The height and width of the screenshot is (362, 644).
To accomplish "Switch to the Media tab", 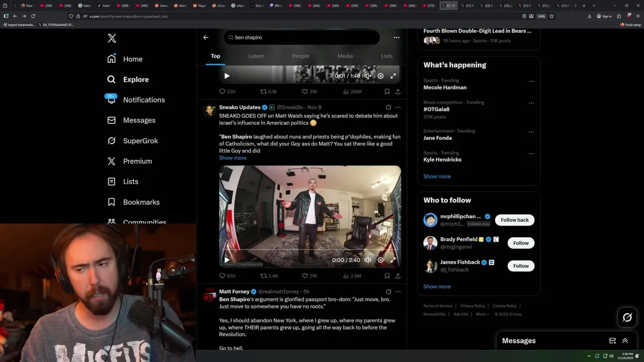I will 345,56.
